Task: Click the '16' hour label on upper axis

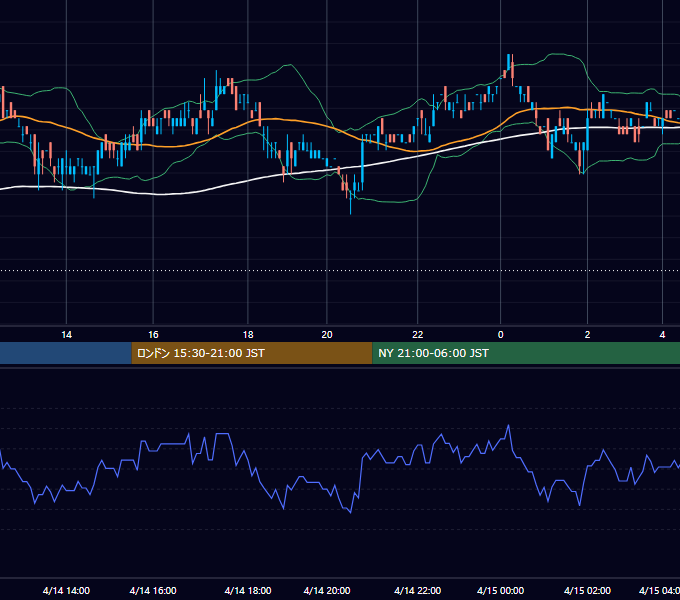Action: [153, 335]
